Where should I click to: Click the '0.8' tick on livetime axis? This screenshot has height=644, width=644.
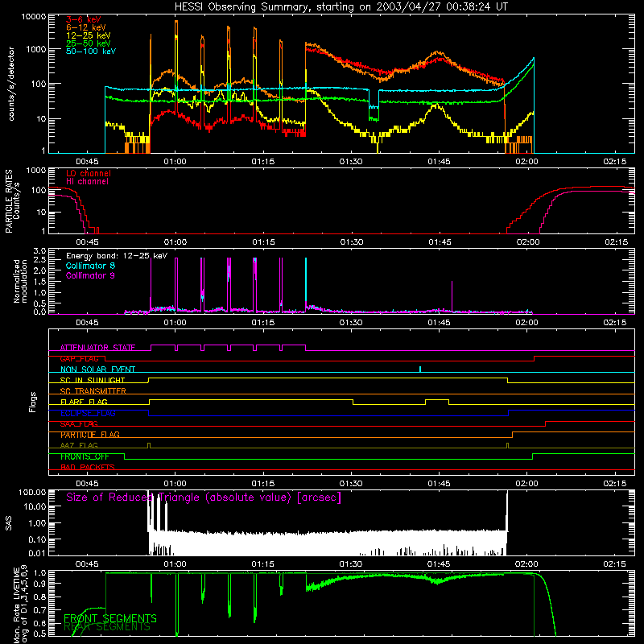pyautogui.click(x=40, y=597)
